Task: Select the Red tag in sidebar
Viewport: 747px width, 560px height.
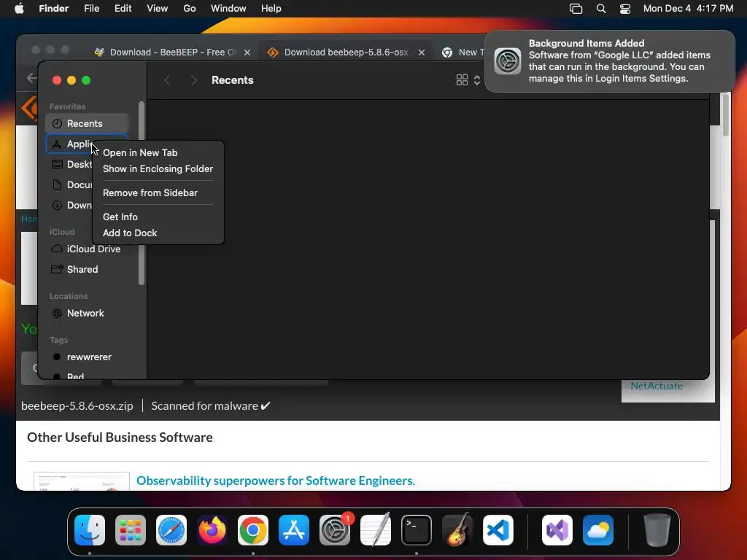Action: coord(88,376)
